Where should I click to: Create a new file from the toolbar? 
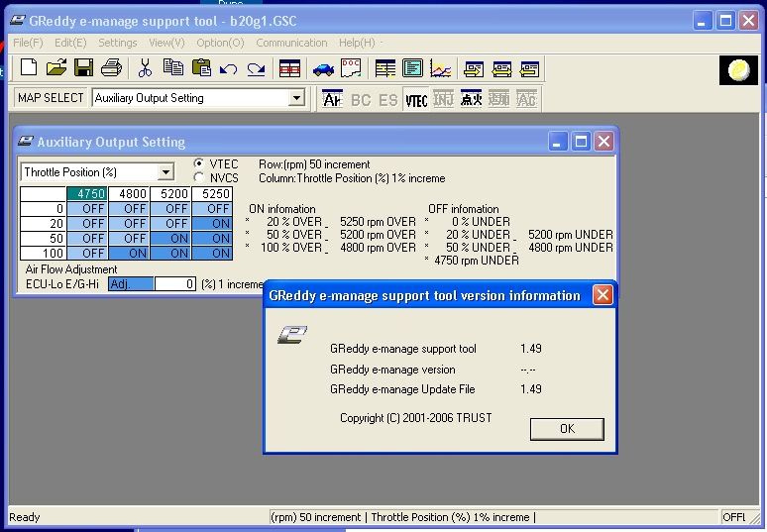click(x=29, y=68)
